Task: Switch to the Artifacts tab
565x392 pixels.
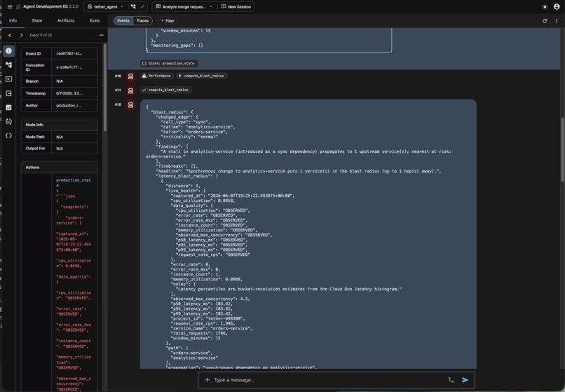Action: 66,20
